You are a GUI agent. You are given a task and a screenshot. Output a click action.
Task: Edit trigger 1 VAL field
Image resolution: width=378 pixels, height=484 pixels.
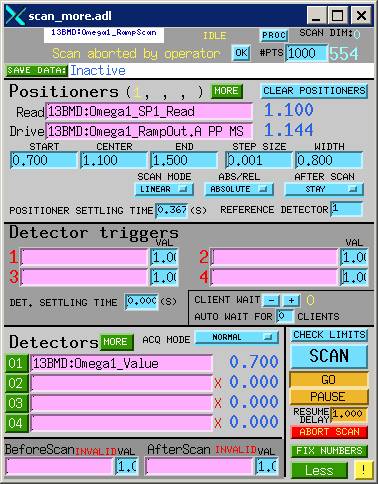tap(164, 257)
